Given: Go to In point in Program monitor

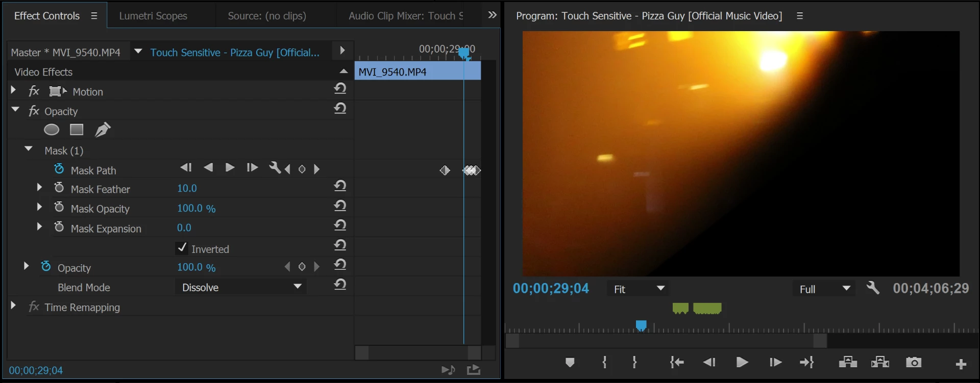Looking at the screenshot, I should 677,363.
